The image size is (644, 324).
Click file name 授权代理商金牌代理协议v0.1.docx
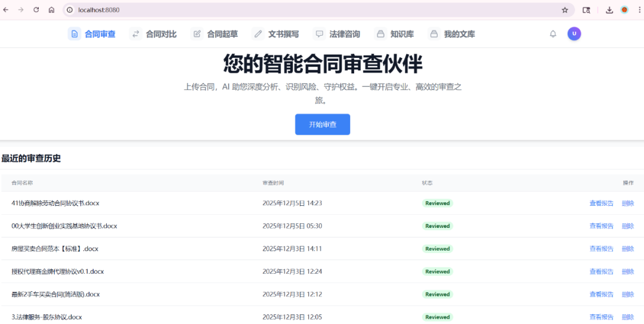57,271
